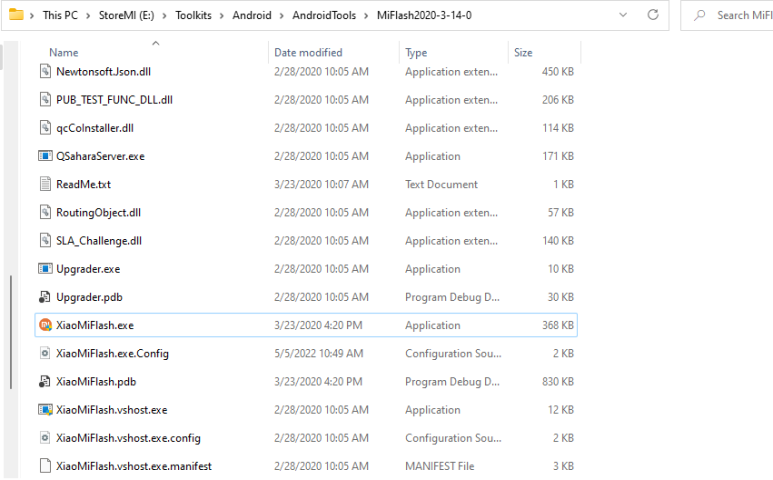Click the XiaoMiFlash.vshost.exe application icon
This screenshot has height=480, width=773.
pyautogui.click(x=45, y=410)
